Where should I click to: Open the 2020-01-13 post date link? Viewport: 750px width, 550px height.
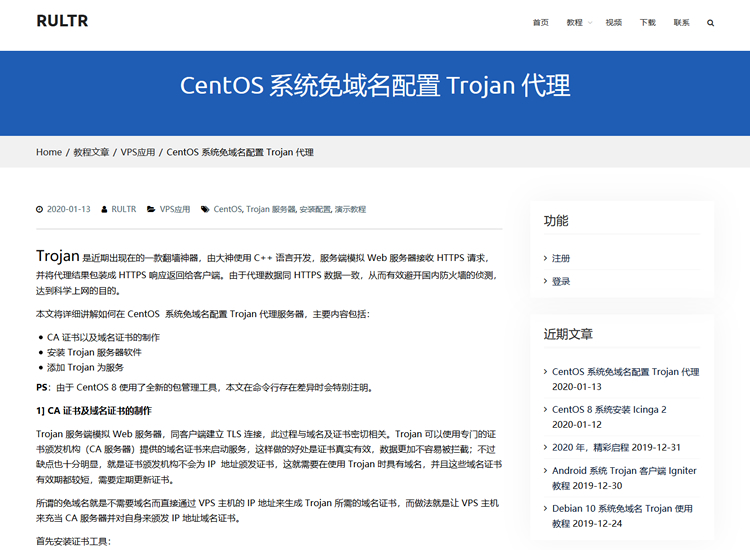(x=68, y=209)
